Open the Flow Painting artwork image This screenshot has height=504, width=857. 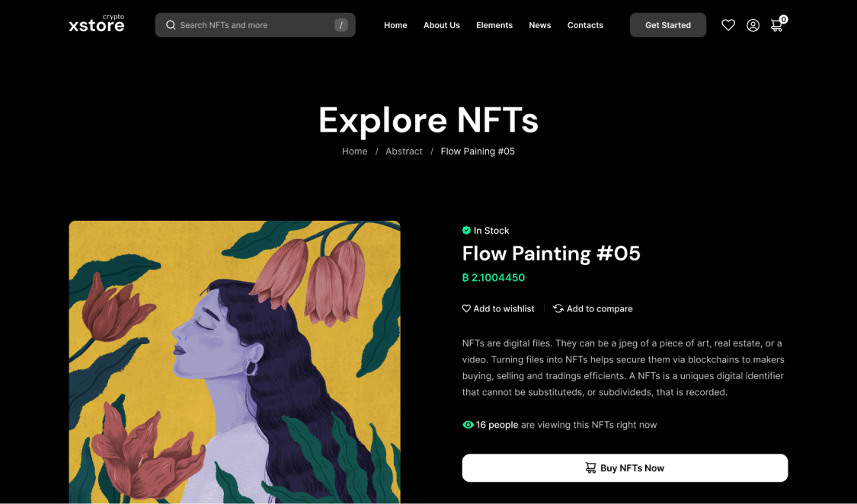pos(235,362)
